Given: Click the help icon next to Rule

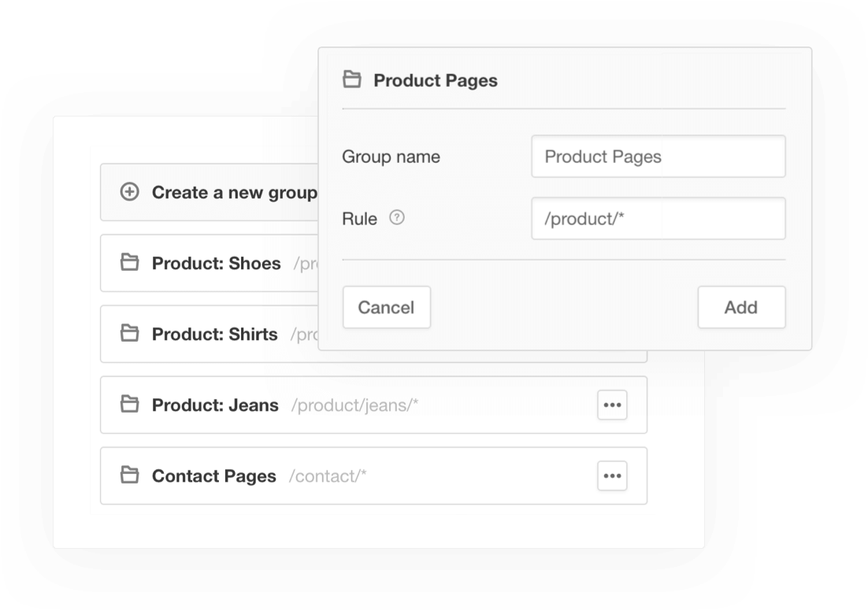Looking at the screenshot, I should 397,218.
